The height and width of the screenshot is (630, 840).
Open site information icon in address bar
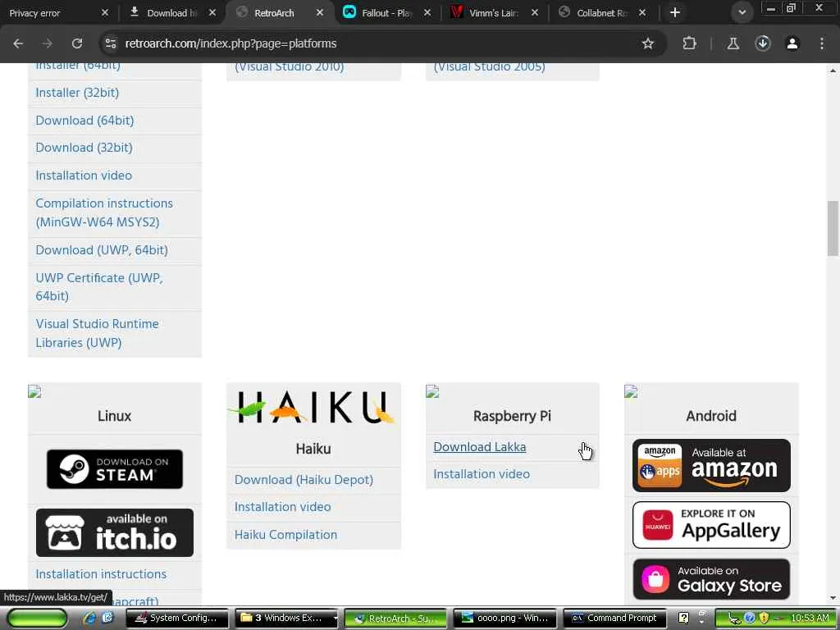tap(111, 43)
